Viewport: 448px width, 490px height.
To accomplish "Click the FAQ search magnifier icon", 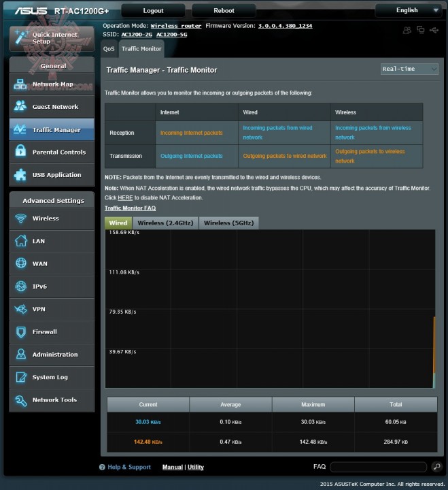I will [x=436, y=467].
